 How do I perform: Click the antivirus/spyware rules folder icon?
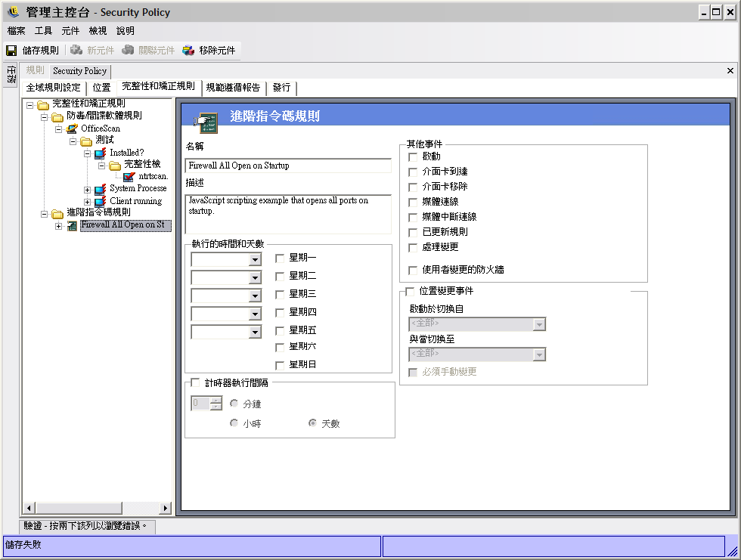(x=57, y=116)
